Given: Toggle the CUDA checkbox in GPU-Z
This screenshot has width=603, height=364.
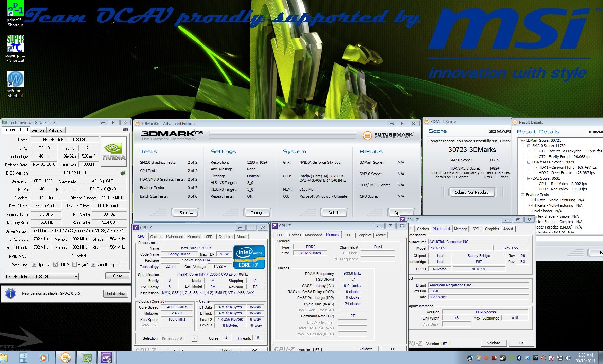Looking at the screenshot, I should (55, 265).
